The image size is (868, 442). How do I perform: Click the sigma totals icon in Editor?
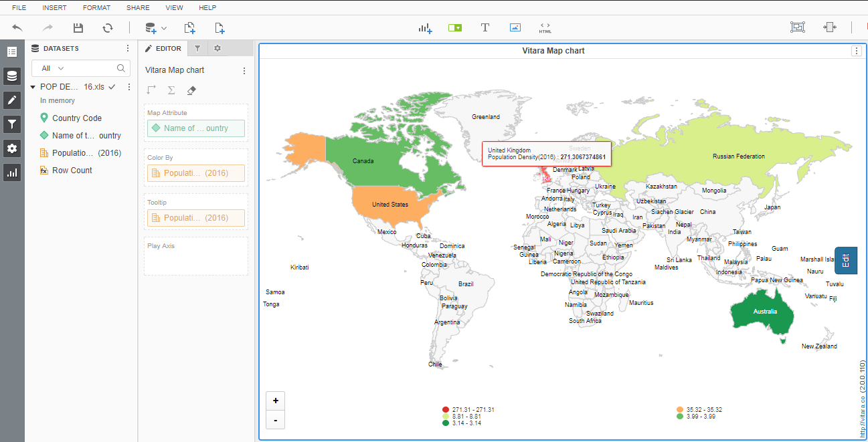(x=171, y=90)
